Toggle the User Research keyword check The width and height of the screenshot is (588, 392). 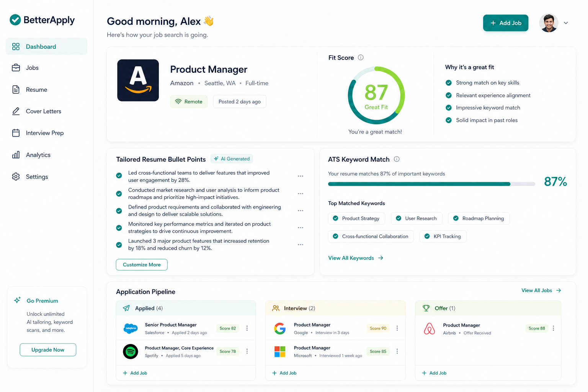click(x=399, y=218)
